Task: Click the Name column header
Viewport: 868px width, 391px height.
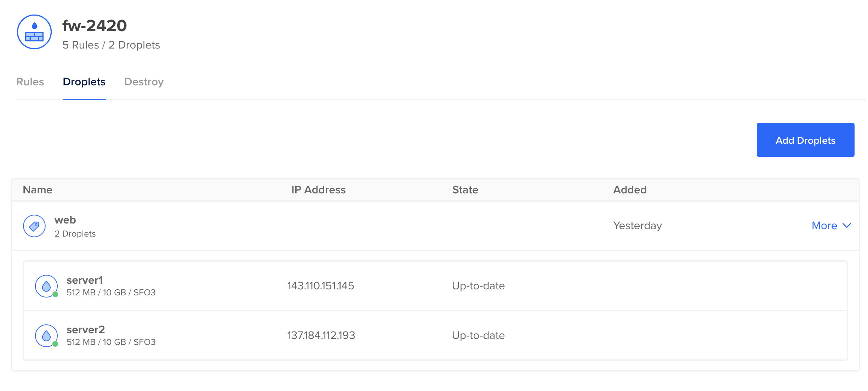Action: [37, 190]
